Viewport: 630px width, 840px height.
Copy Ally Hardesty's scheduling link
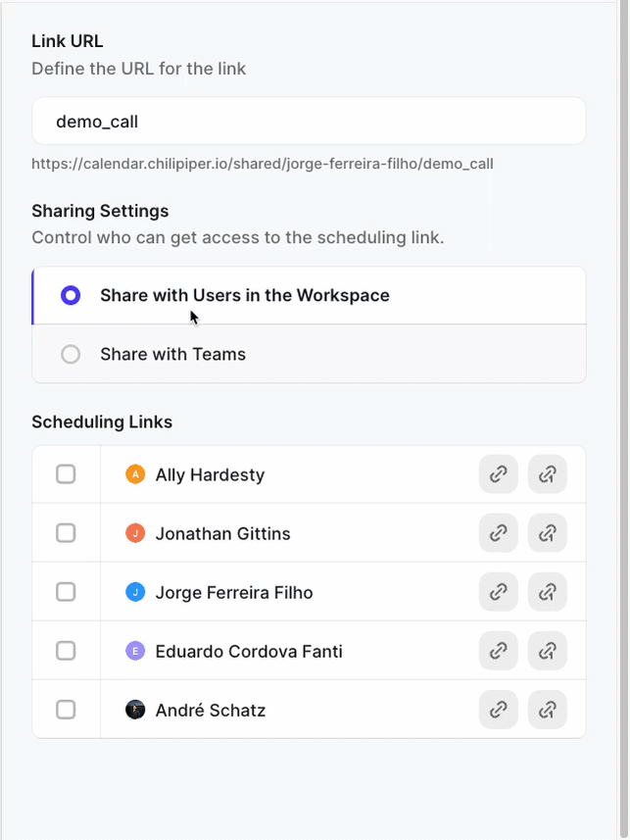pyautogui.click(x=498, y=474)
